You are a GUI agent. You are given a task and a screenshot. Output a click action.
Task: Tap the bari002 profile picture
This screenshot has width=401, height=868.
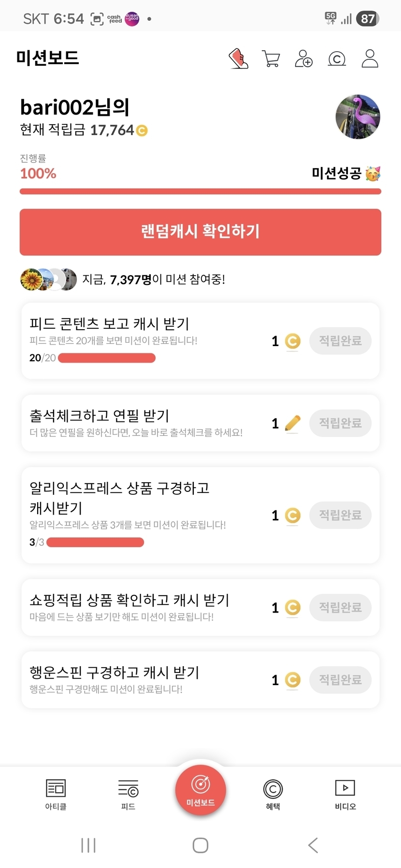pos(358,117)
